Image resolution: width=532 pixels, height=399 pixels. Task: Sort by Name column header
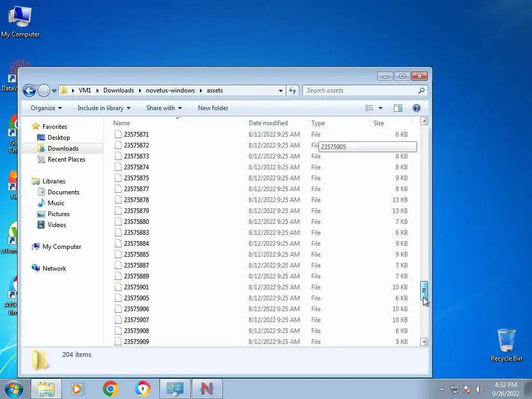coord(122,123)
